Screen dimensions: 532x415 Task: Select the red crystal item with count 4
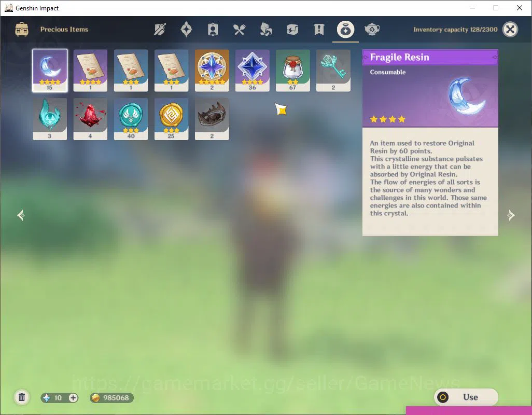[90, 119]
